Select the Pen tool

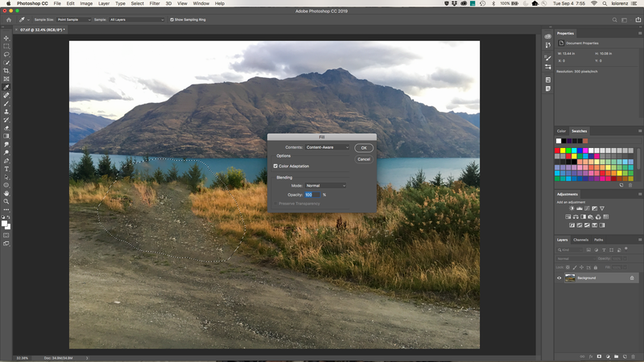pyautogui.click(x=6, y=161)
